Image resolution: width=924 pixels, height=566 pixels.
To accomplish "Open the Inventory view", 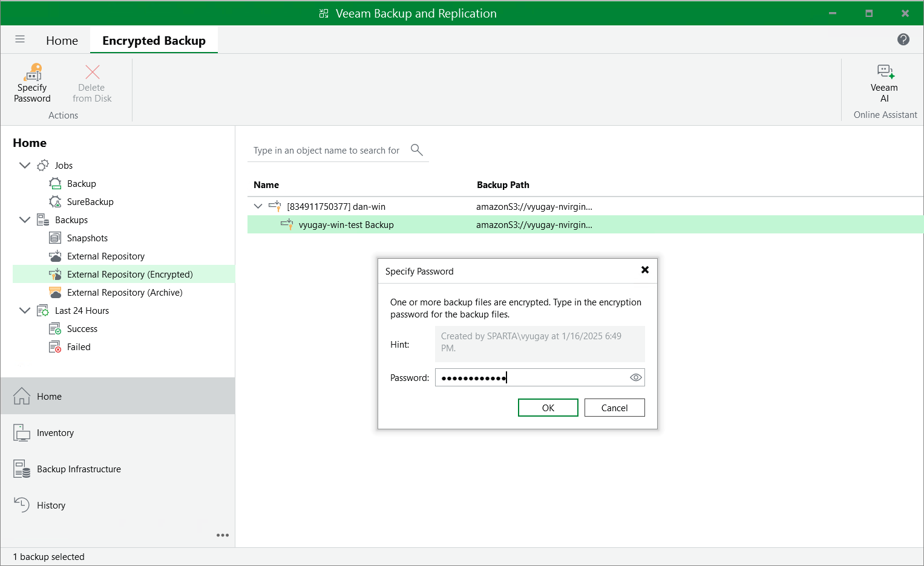I will coord(55,433).
